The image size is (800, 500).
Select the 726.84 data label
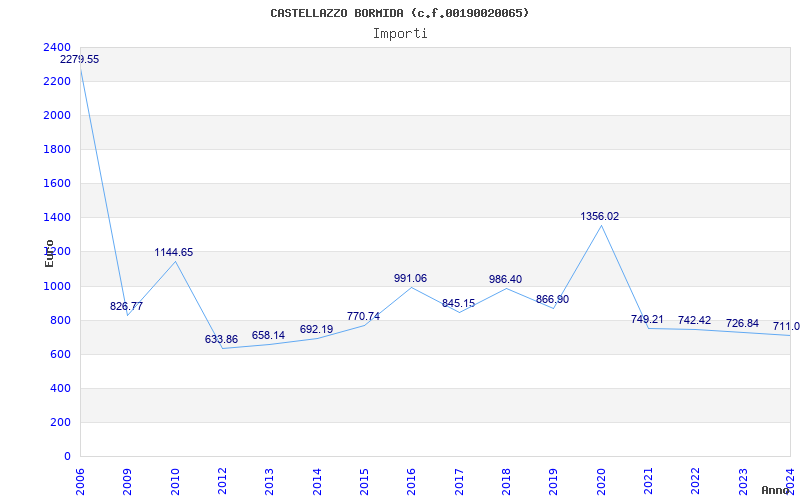pyautogui.click(x=742, y=323)
